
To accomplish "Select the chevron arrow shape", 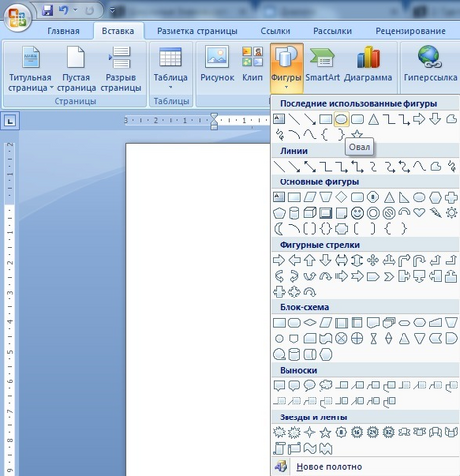I will (389, 276).
